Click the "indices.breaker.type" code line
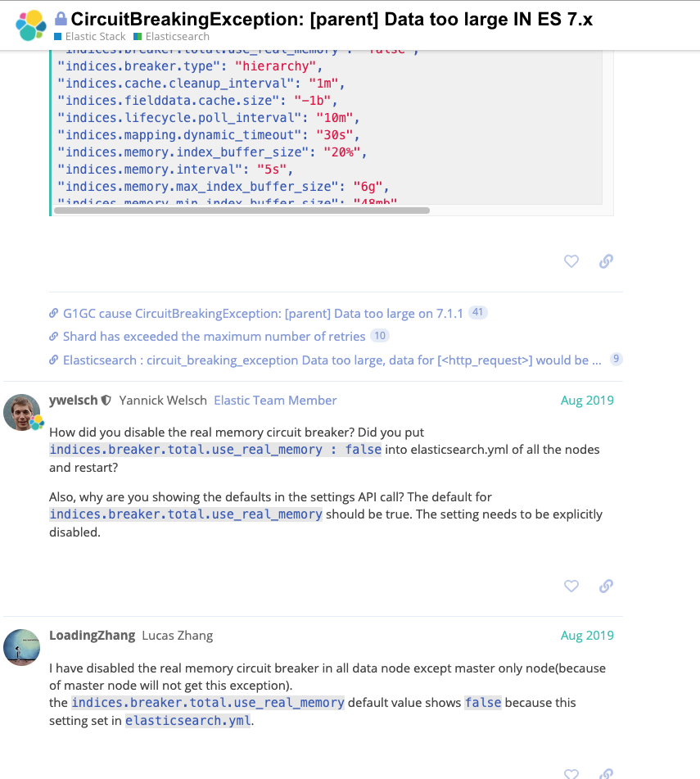 (190, 66)
